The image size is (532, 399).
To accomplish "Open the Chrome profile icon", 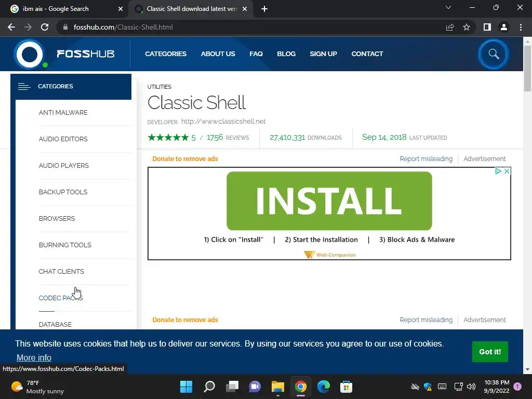I will [504, 27].
